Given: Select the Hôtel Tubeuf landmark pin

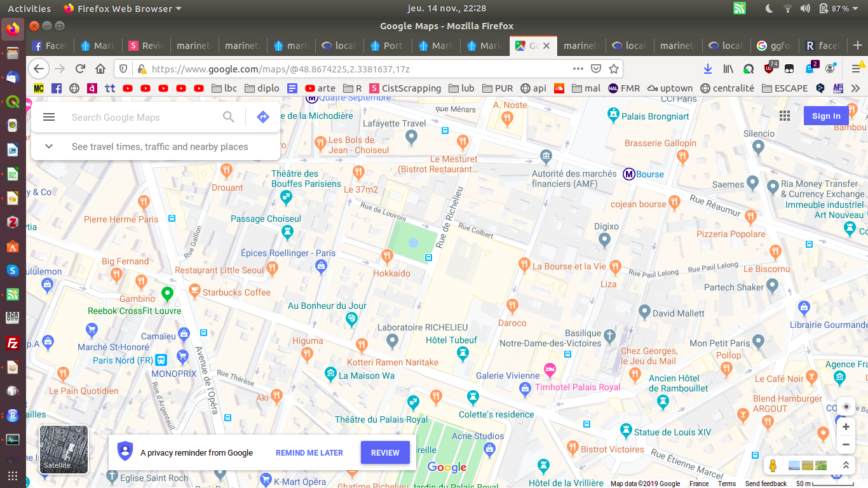Looking at the screenshot, I should 463,353.
